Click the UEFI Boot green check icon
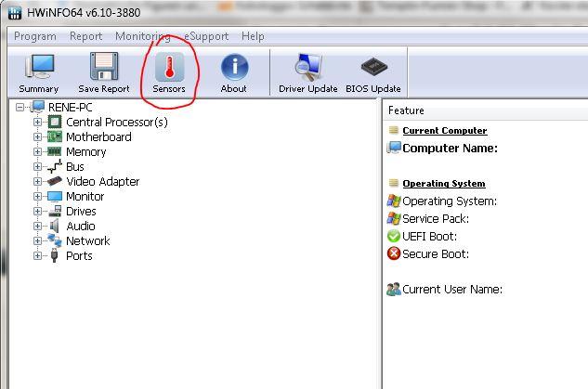The width and height of the screenshot is (588, 389). click(394, 236)
